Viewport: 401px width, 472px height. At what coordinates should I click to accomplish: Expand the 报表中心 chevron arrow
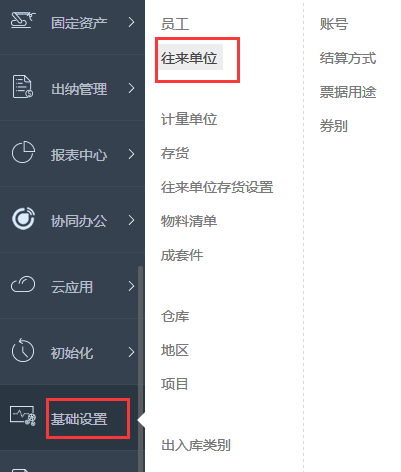pyautogui.click(x=132, y=154)
